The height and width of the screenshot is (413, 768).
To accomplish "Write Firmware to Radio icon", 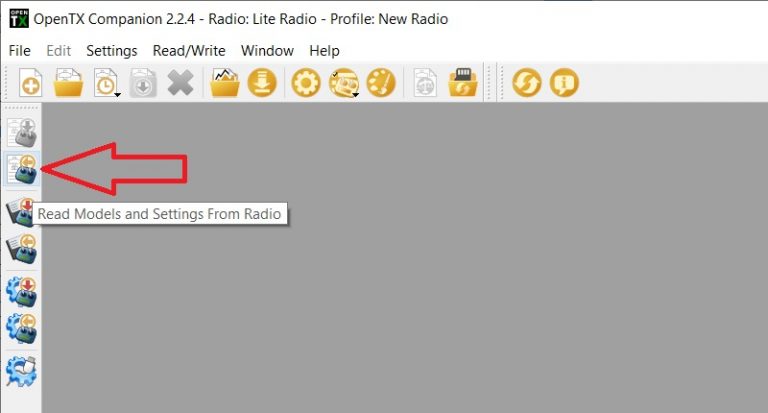I will (22, 292).
